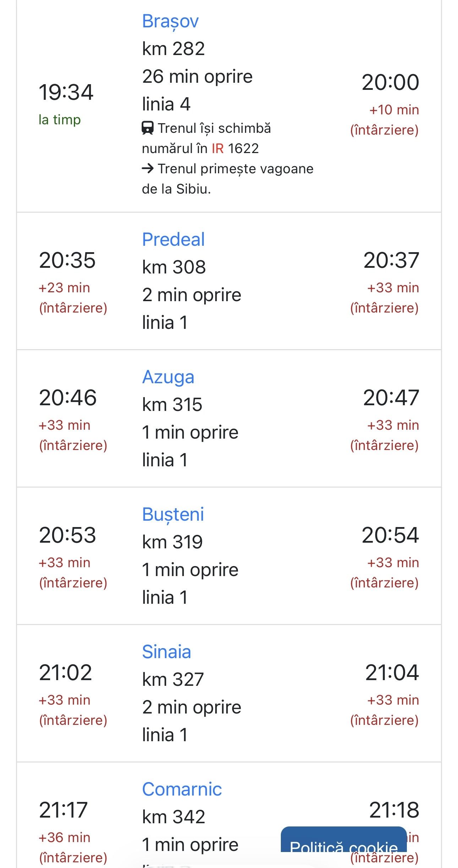Open the Sinaia station link
The image size is (458, 868).
[167, 652]
